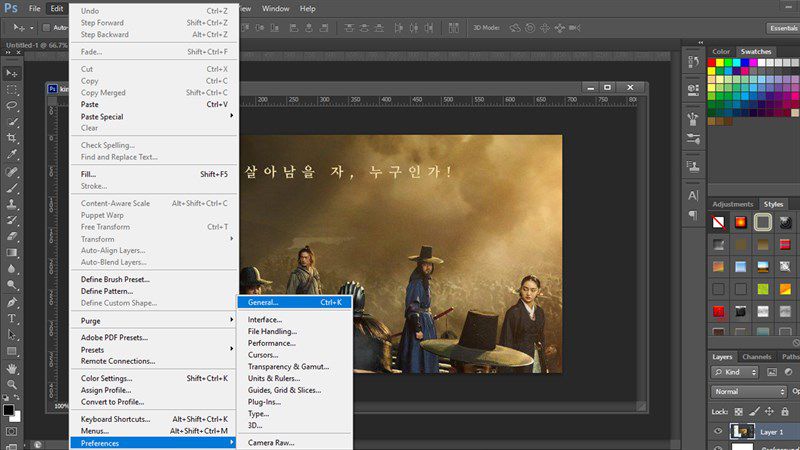
Task: Pick the red swatch in Swatches panel
Action: (711, 62)
